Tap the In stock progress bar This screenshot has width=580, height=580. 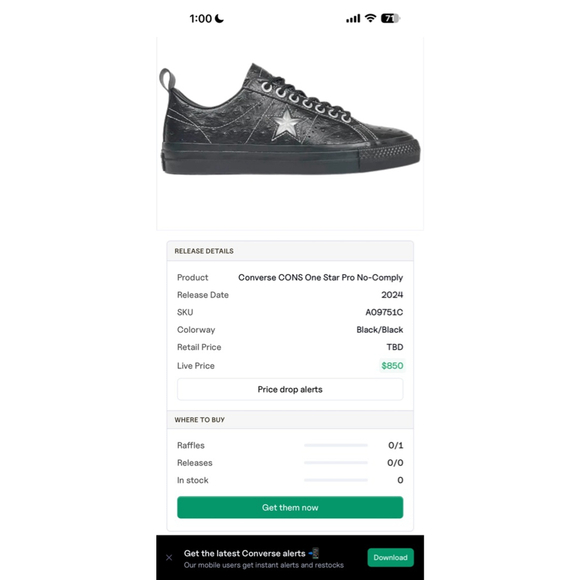coord(336,480)
